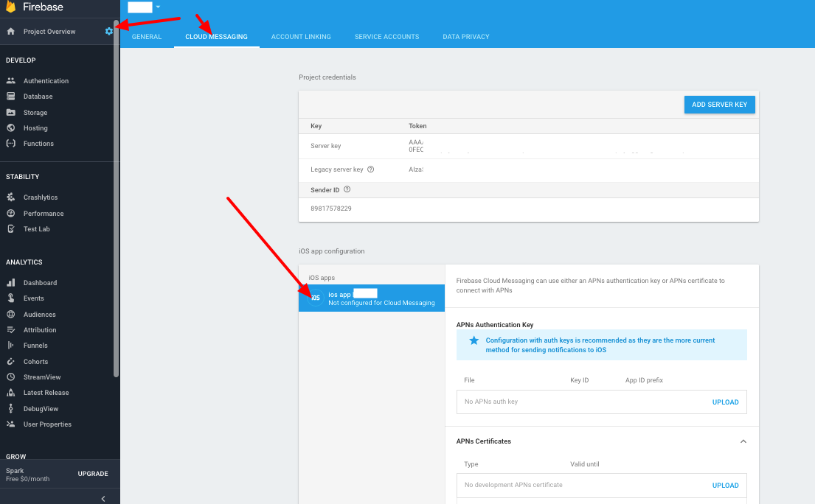Click the Database icon

[x=10, y=96]
